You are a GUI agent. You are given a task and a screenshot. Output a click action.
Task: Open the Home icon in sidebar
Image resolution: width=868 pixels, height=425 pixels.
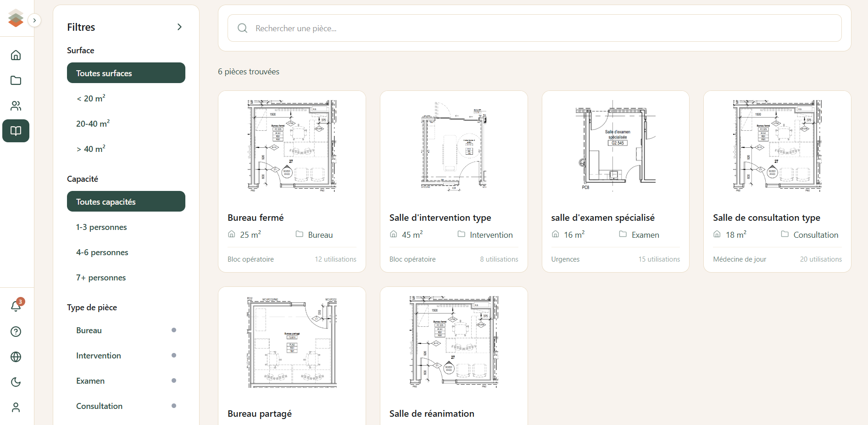tap(16, 55)
